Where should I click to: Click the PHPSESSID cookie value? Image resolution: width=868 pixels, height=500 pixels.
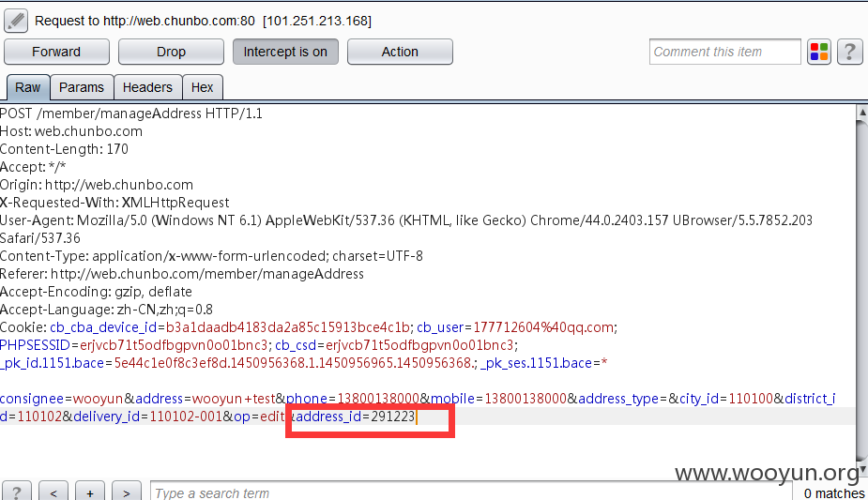coord(174,345)
